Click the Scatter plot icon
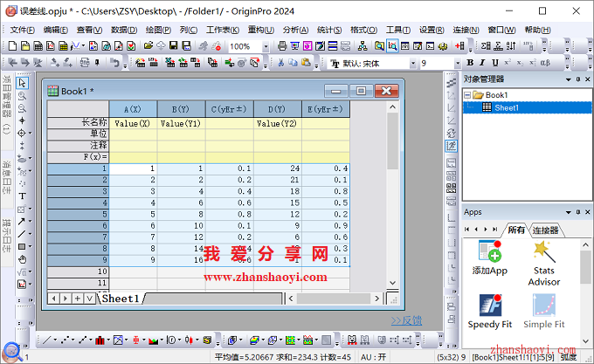 pyautogui.click(x=66, y=340)
